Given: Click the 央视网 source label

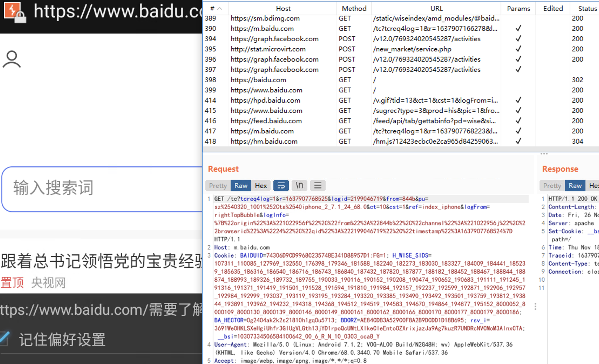Looking at the screenshot, I should point(48,283).
